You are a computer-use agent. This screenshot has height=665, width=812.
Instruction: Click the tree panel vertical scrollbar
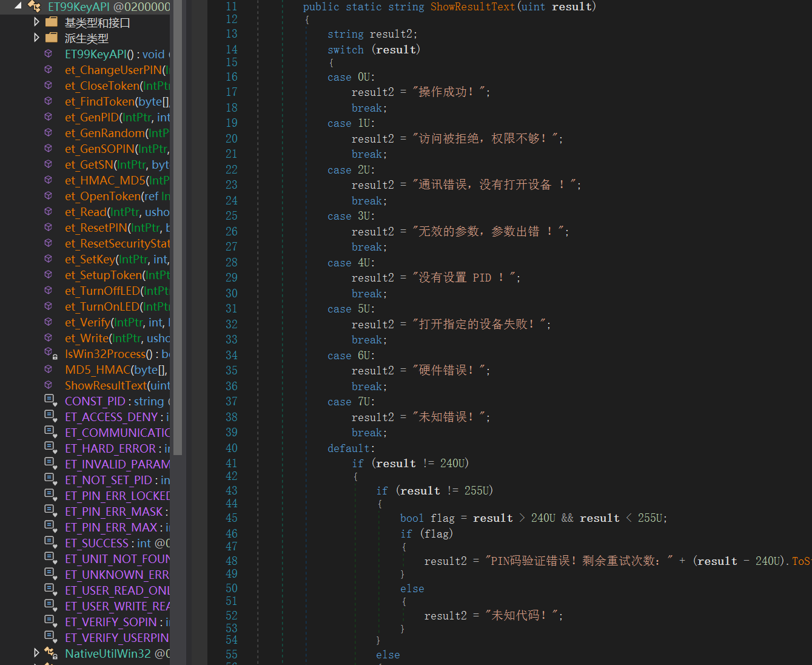pos(178,228)
